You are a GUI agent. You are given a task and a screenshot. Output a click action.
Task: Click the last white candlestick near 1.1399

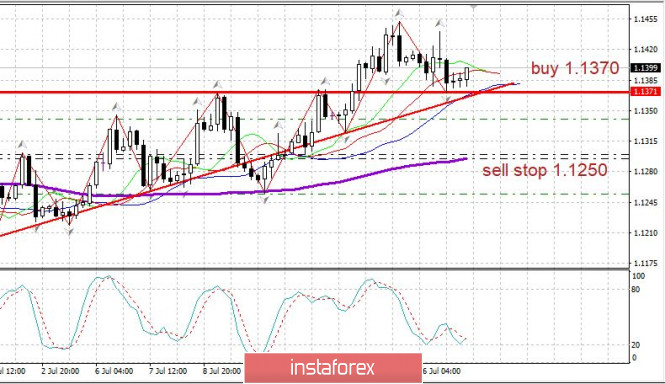point(467,74)
